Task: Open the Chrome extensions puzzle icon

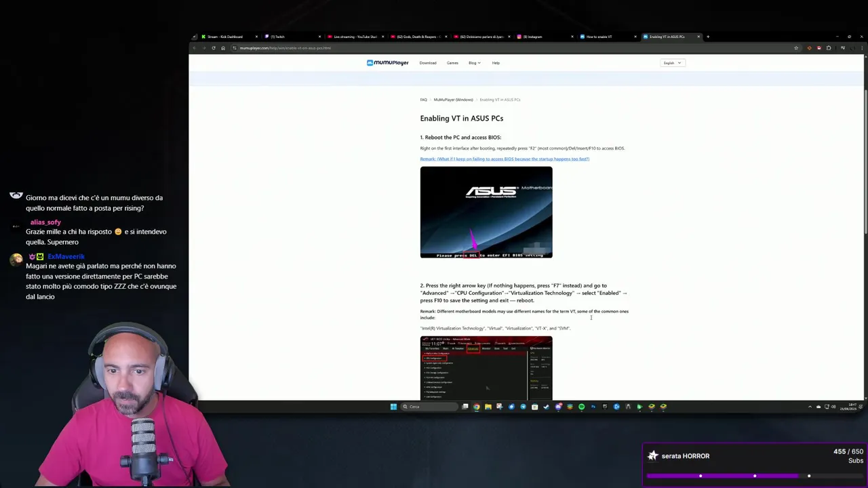Action: 829,48
